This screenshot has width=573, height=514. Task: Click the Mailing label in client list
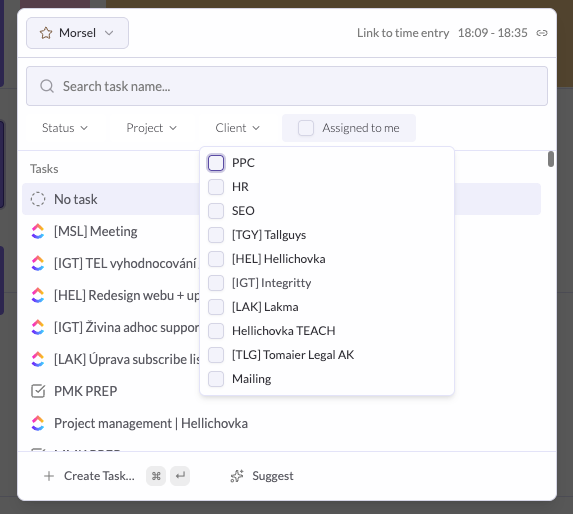tap(252, 379)
